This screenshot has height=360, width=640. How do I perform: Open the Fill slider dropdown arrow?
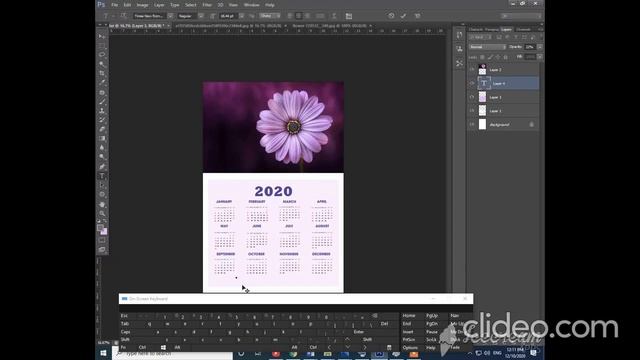[x=540, y=57]
